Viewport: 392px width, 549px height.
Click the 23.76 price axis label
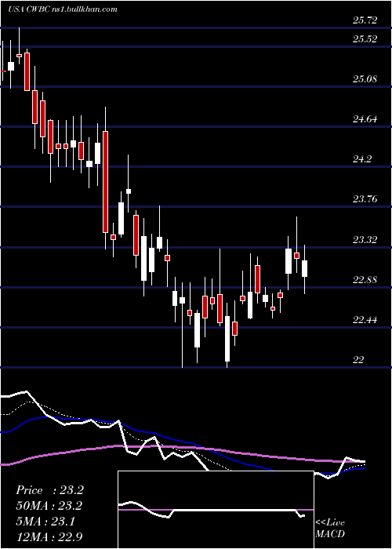pyautogui.click(x=365, y=199)
